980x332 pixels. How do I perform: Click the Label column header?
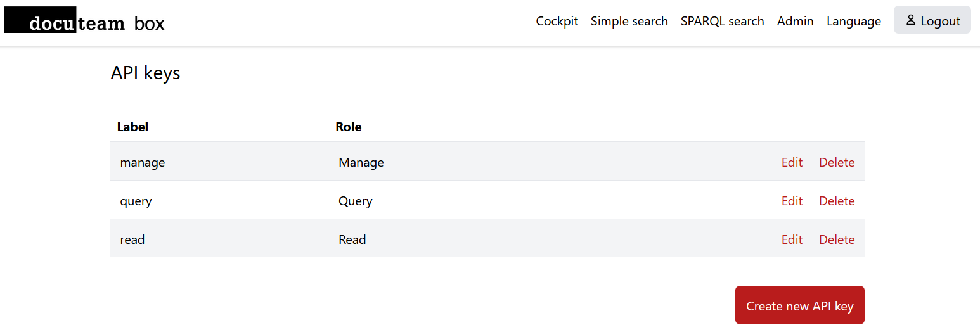click(x=132, y=127)
